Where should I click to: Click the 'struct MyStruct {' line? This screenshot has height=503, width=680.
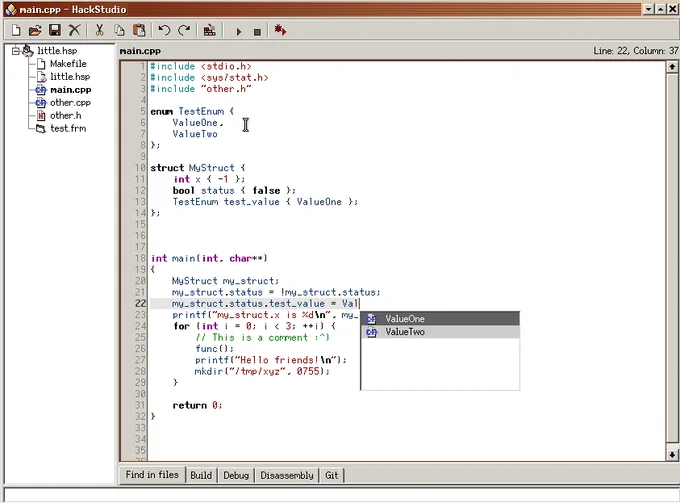click(198, 168)
